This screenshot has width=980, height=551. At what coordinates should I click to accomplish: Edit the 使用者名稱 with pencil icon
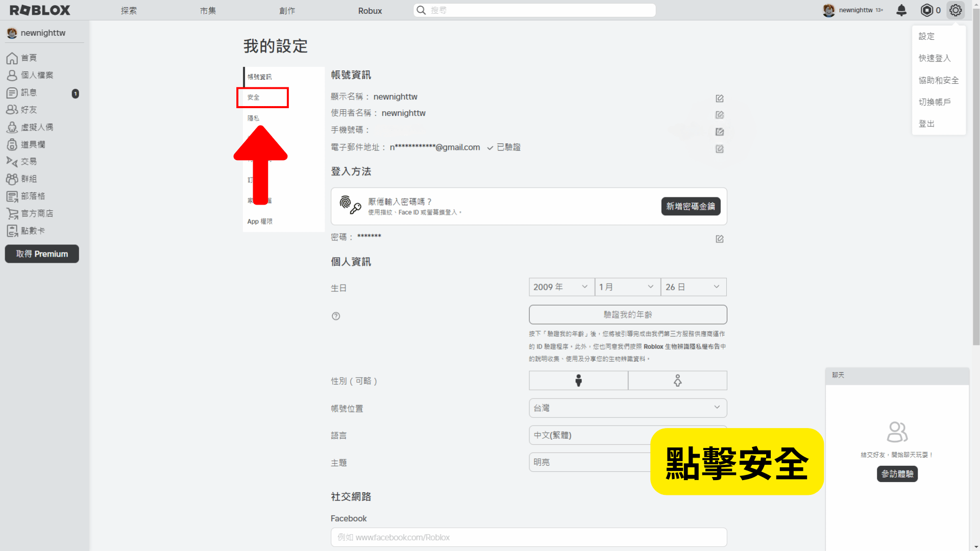coord(720,115)
